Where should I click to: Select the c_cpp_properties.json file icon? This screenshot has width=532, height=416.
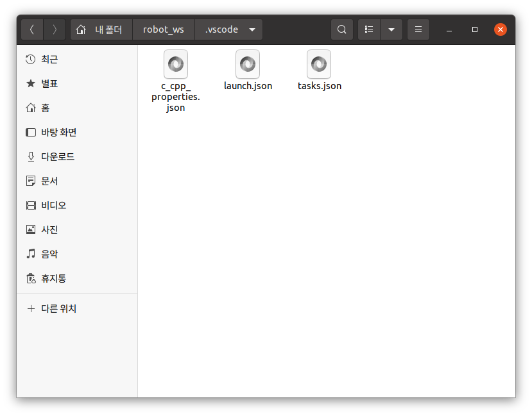(176, 64)
